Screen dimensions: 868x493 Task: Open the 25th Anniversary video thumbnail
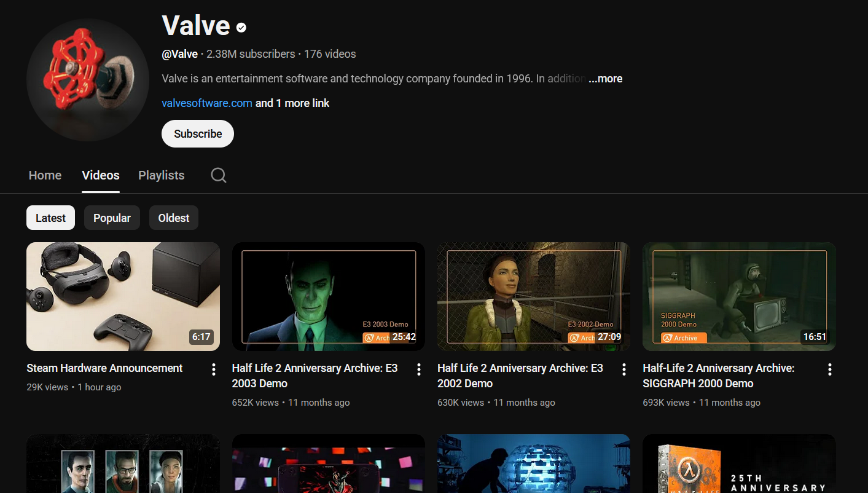point(739,463)
